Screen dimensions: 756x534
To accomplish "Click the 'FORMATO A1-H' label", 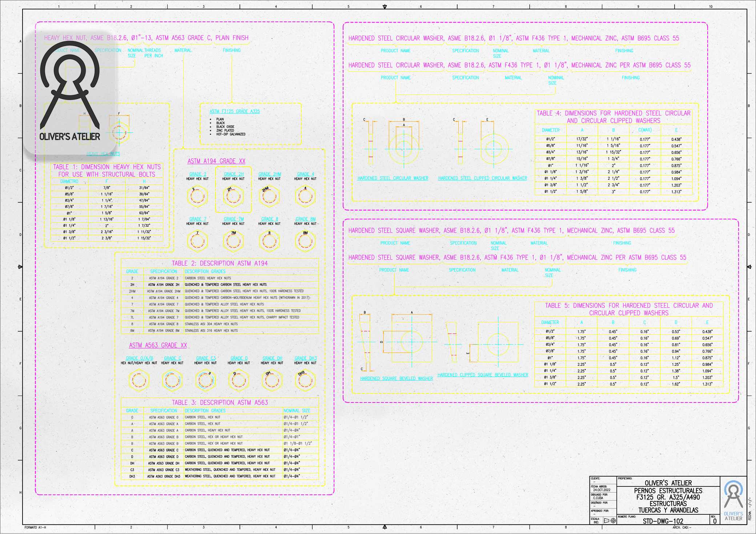I will click(35, 527).
